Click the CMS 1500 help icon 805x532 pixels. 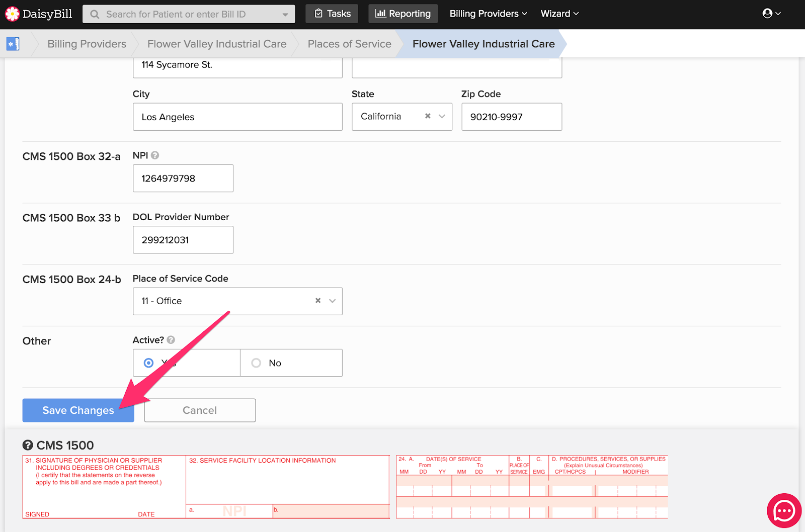pyautogui.click(x=28, y=445)
